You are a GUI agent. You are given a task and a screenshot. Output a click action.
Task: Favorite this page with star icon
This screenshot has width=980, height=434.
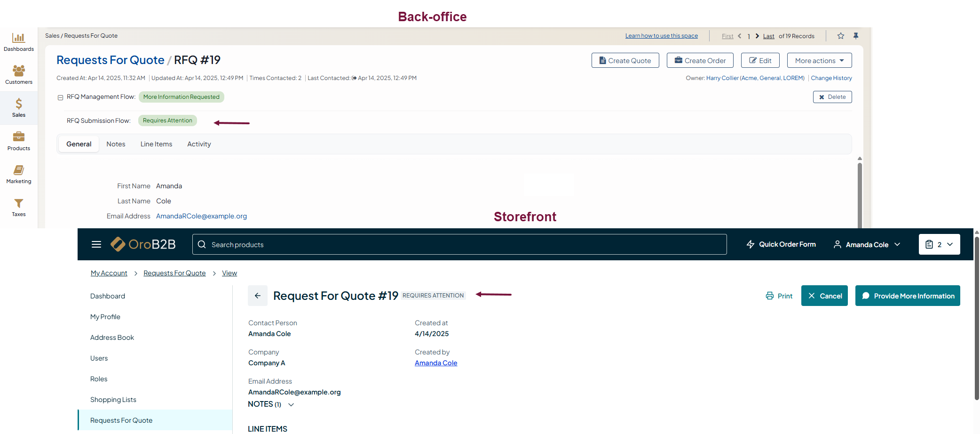pyautogui.click(x=841, y=36)
